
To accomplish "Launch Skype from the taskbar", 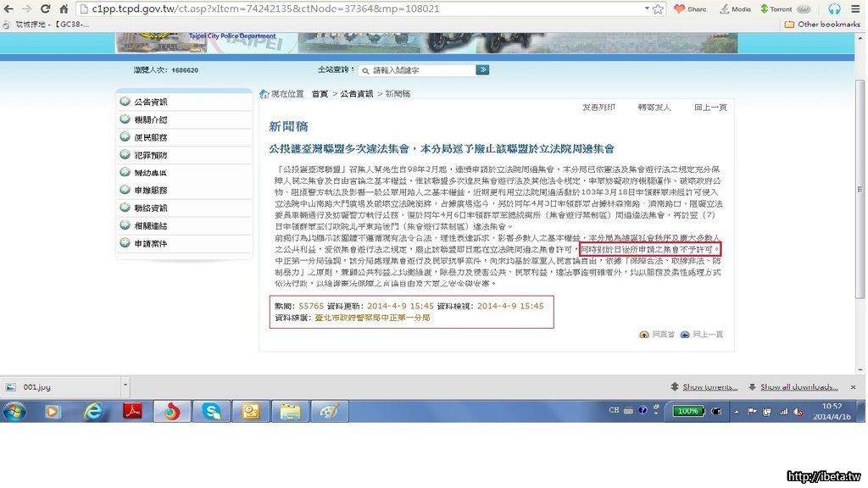I will 211,412.
